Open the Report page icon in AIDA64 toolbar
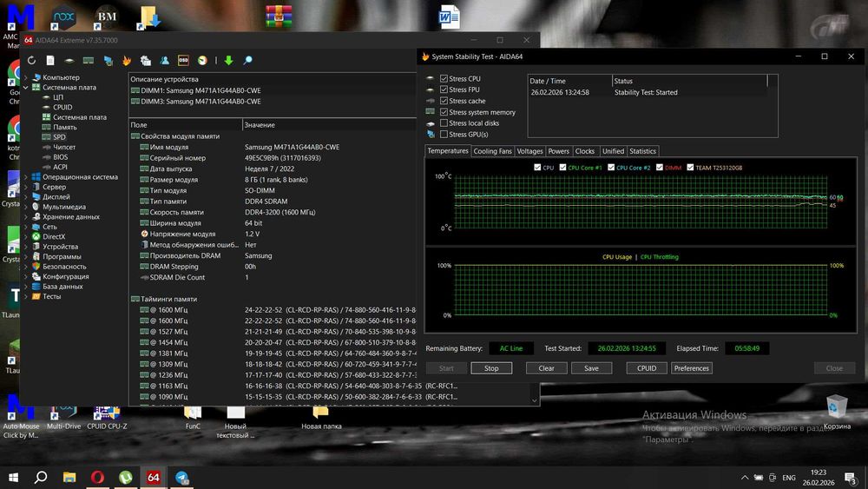 click(x=50, y=60)
